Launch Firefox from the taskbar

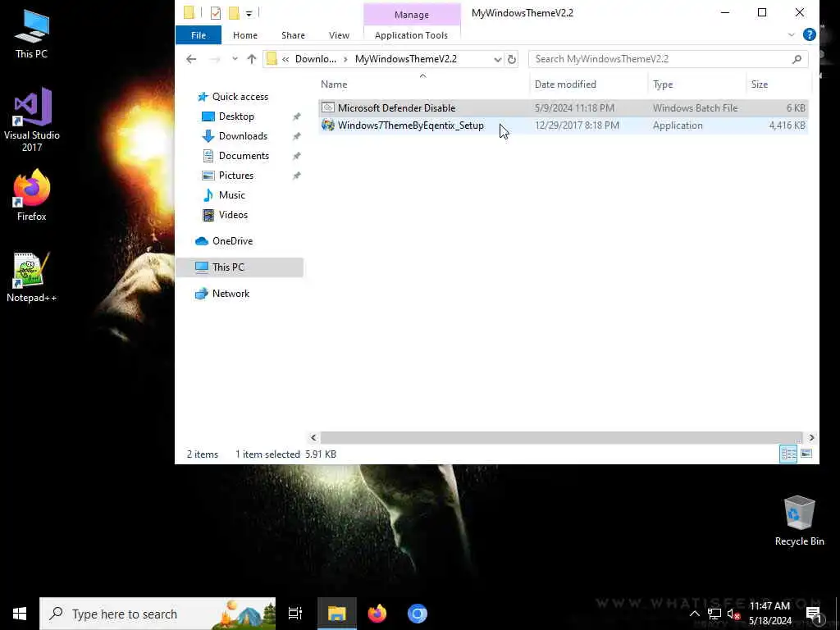[x=377, y=614]
